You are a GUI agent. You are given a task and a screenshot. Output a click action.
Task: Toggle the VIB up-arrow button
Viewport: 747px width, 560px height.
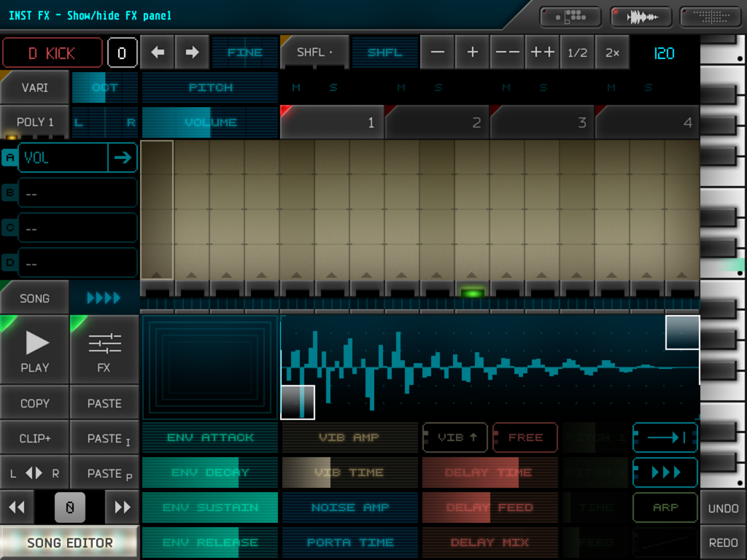[455, 437]
